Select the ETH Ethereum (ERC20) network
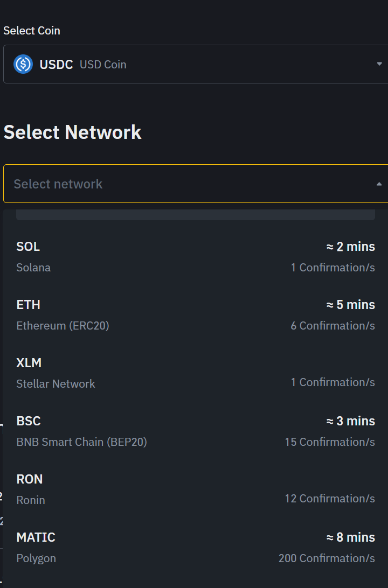 pyautogui.click(x=63, y=314)
